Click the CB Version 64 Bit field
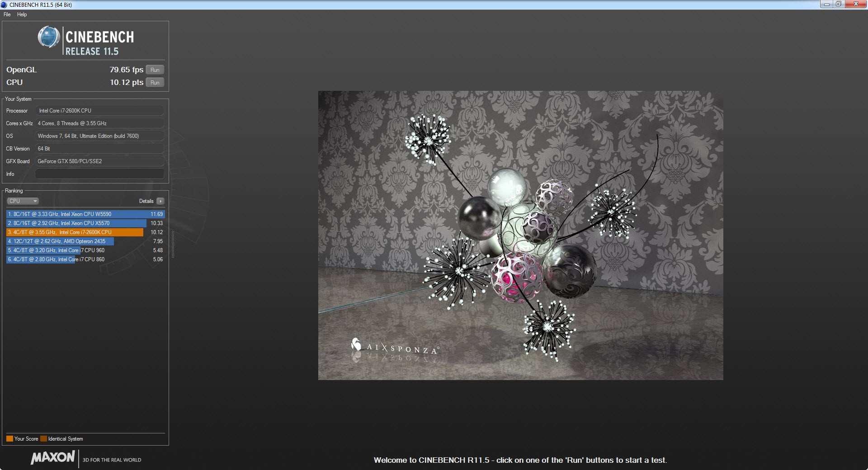This screenshot has height=470, width=868. click(99, 149)
